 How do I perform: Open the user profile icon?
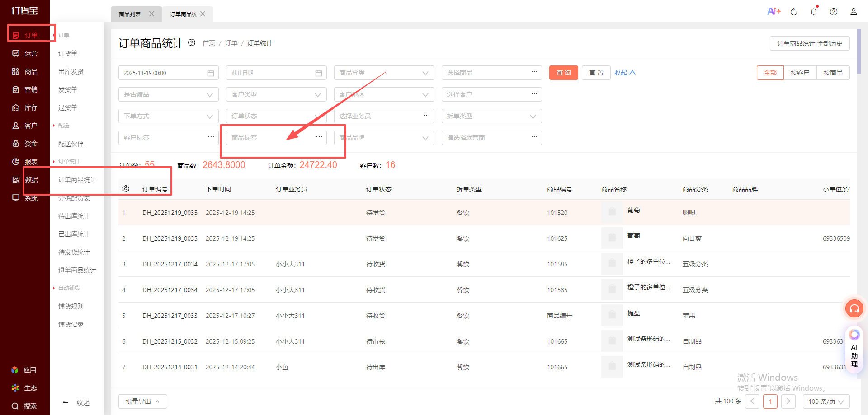(x=854, y=12)
